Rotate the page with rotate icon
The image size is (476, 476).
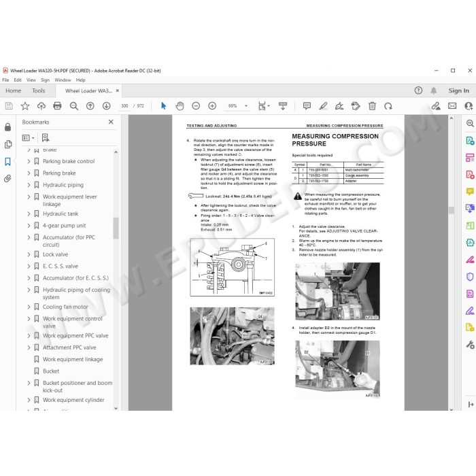coord(388,106)
